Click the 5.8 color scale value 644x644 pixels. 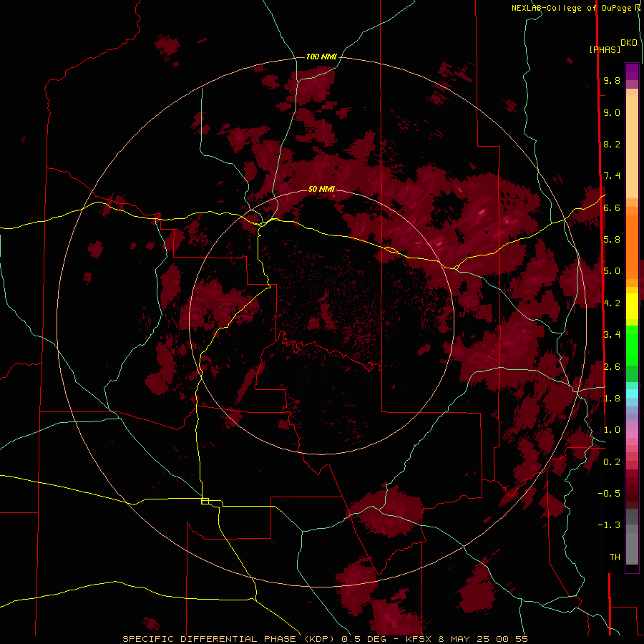click(x=612, y=240)
